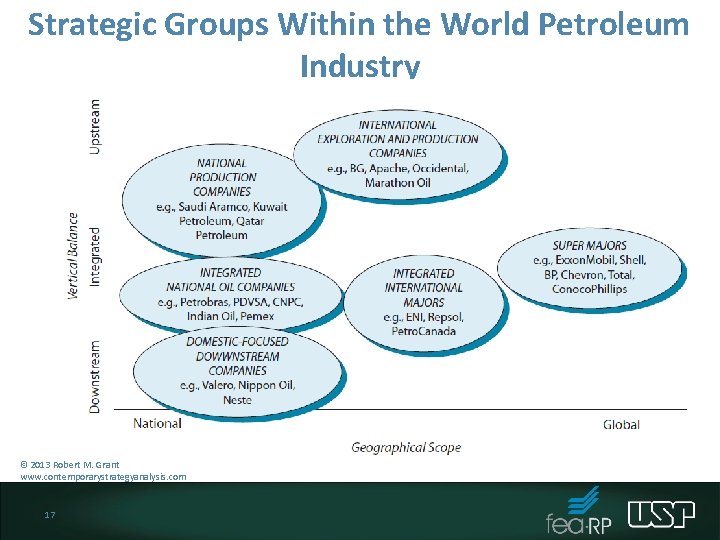This screenshot has height=540, width=720.
Task: Click the slide title 'Strategic Groups Within the World Petroleum Industry'
Action: (359, 45)
